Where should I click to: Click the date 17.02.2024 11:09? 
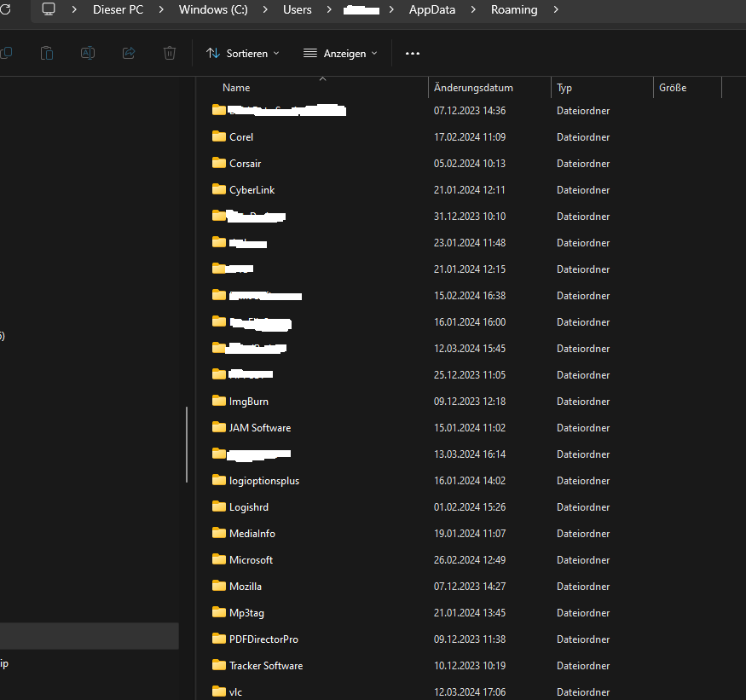click(470, 137)
